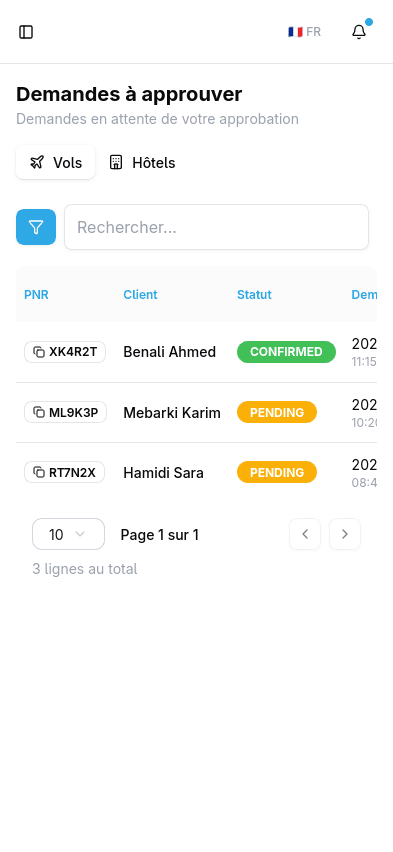Click the airplane icon in the Vols tab
The height and width of the screenshot is (852, 393).
[36, 162]
